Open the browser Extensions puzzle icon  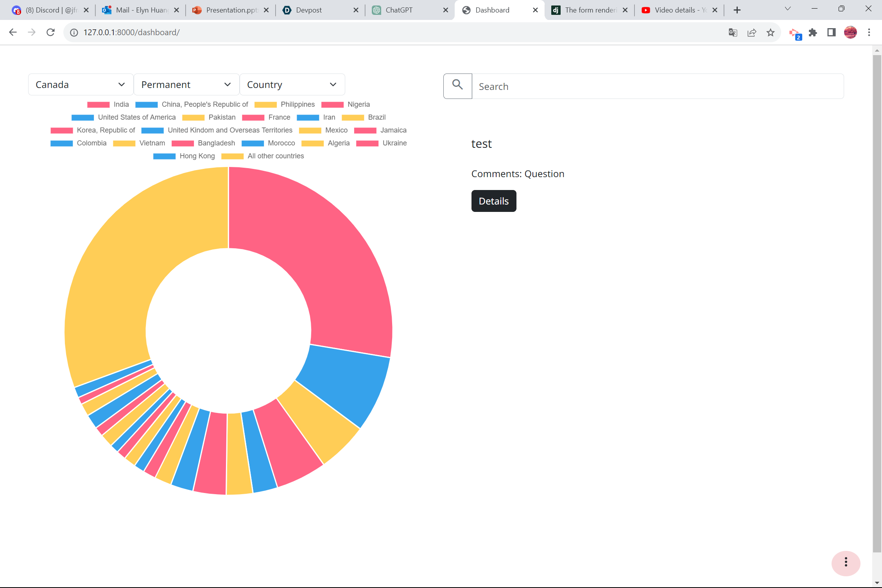click(x=813, y=32)
